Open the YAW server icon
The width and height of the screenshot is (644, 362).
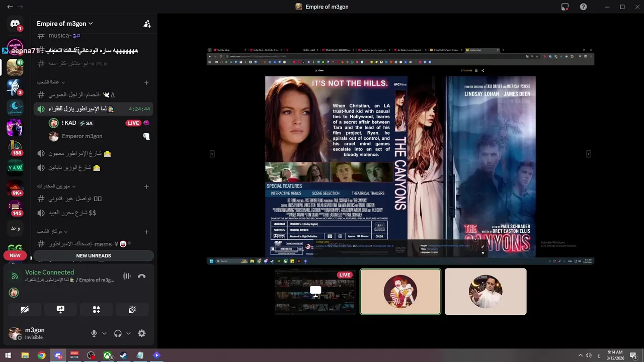click(15, 167)
